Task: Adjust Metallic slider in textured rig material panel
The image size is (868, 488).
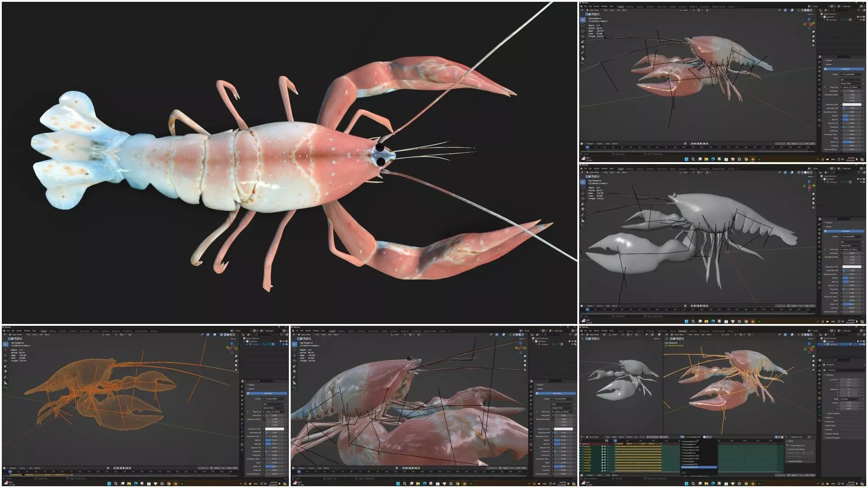Action: pyautogui.click(x=852, y=116)
